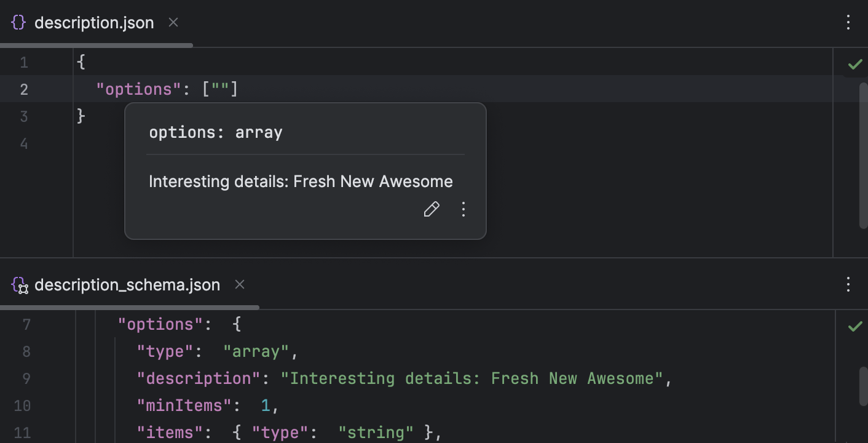Viewport: 868px width, 443px height.
Task: Open the three-dot menu inside the documentation popup
Action: click(463, 209)
